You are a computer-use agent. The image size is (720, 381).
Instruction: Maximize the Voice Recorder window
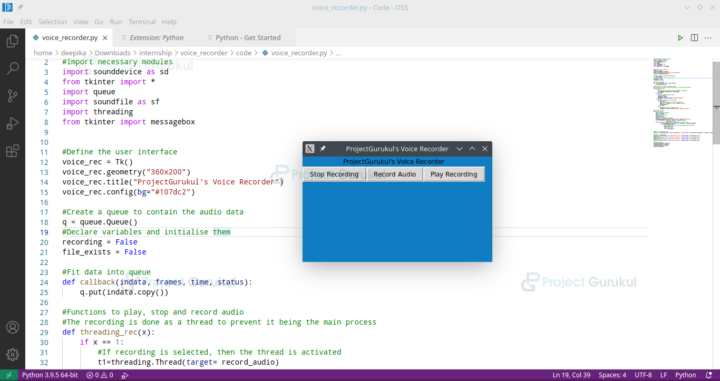[472, 149]
